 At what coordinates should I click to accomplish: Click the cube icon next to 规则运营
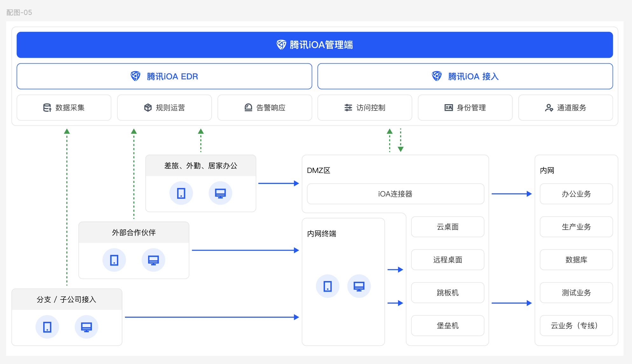click(x=148, y=108)
